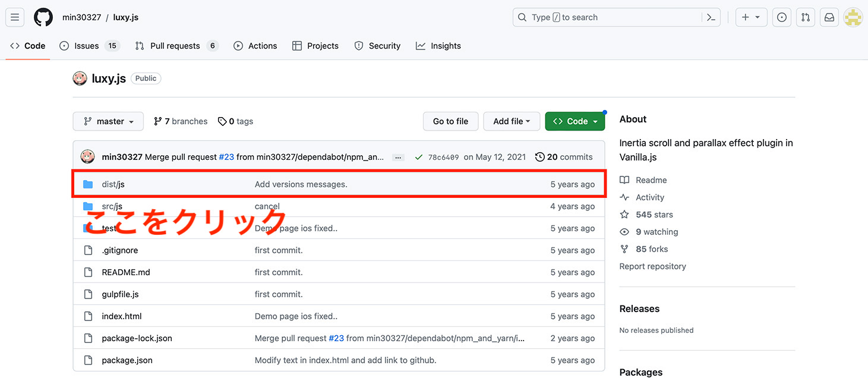
Task: Open the src/js folder
Action: (x=112, y=206)
